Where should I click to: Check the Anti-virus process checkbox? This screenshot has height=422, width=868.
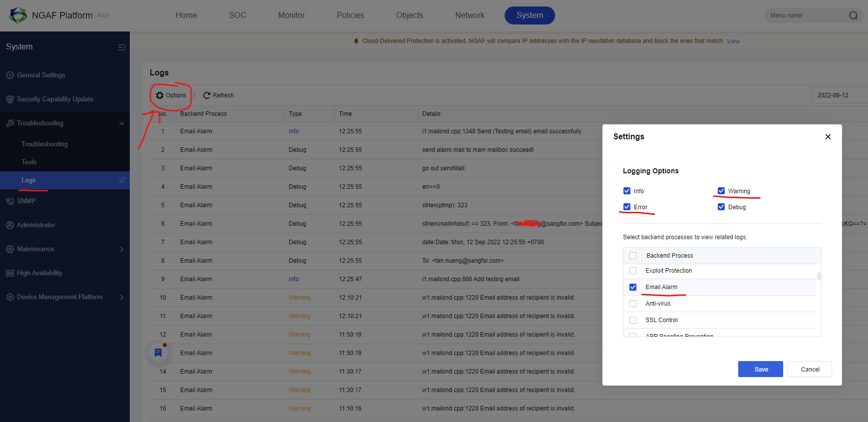pos(633,304)
